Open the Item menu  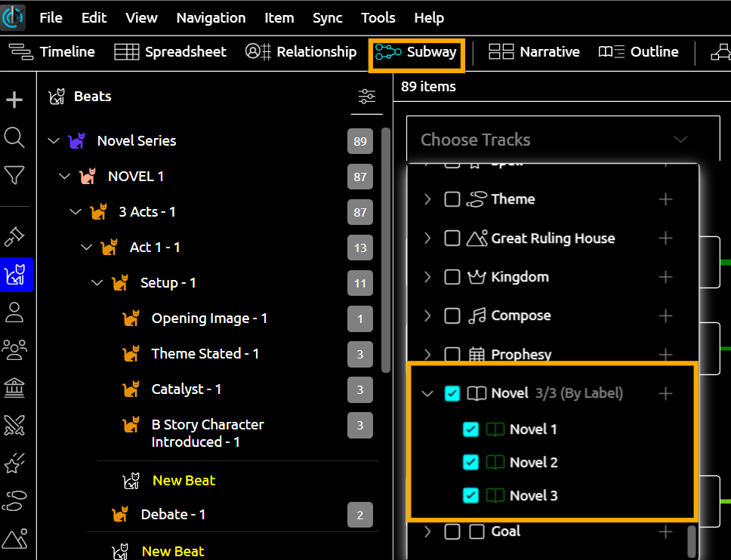point(279,17)
